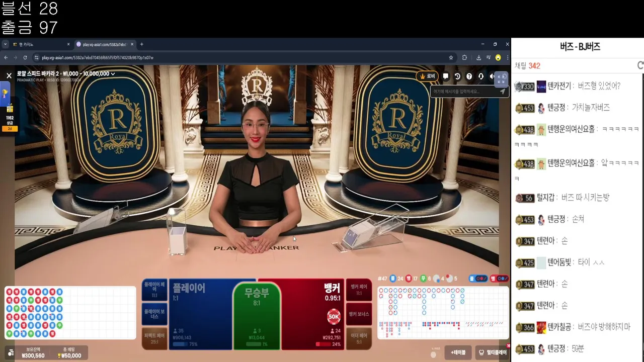The width and height of the screenshot is (644, 362).
Task: Click chat header title 버즈 - BJ버즈
Action: [580, 47]
